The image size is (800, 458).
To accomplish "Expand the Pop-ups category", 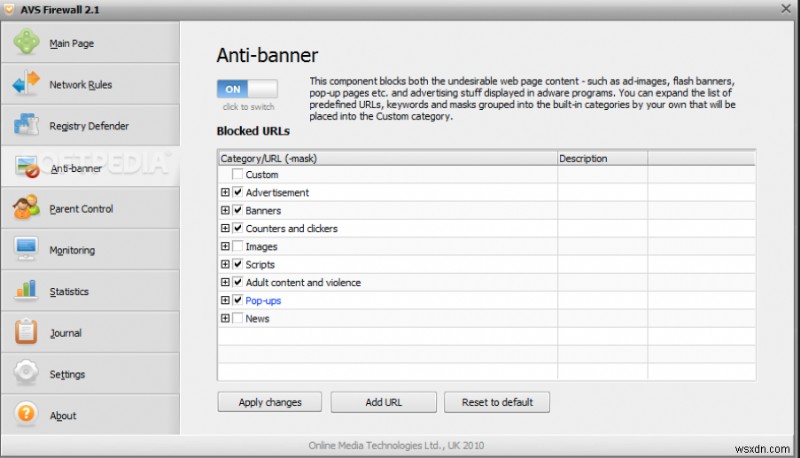I will point(225,300).
